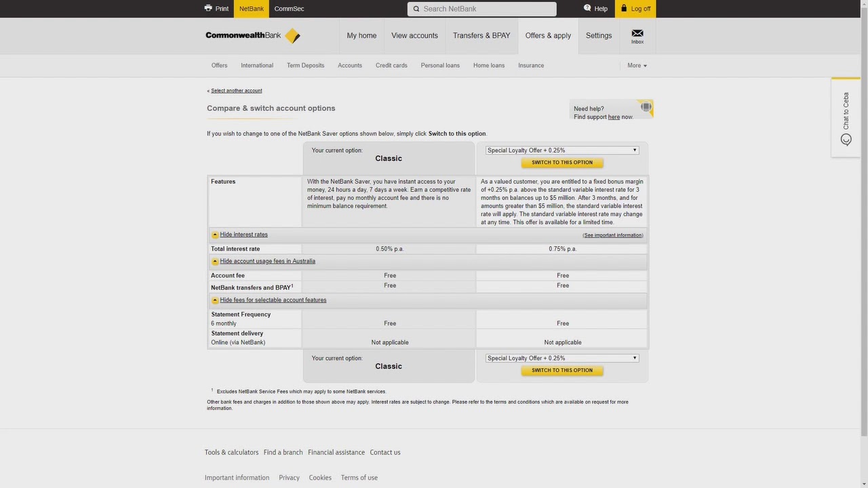Select Personal loans submenu item

440,66
